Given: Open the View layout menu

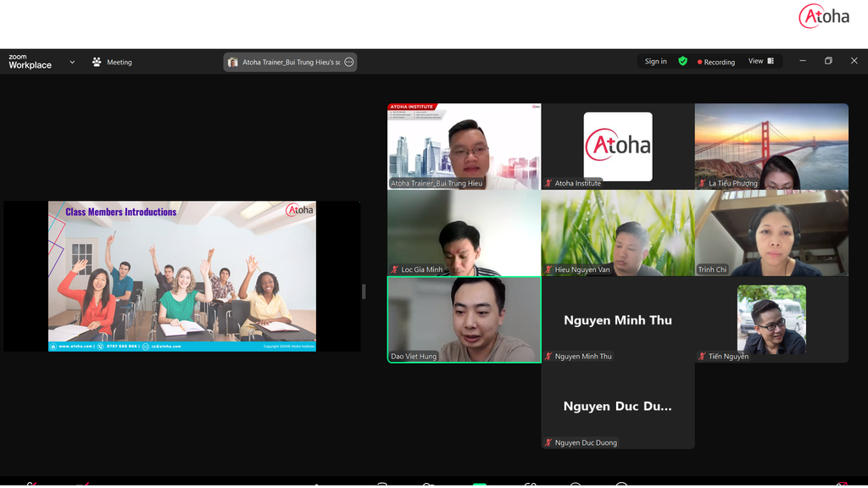Looking at the screenshot, I should [760, 61].
